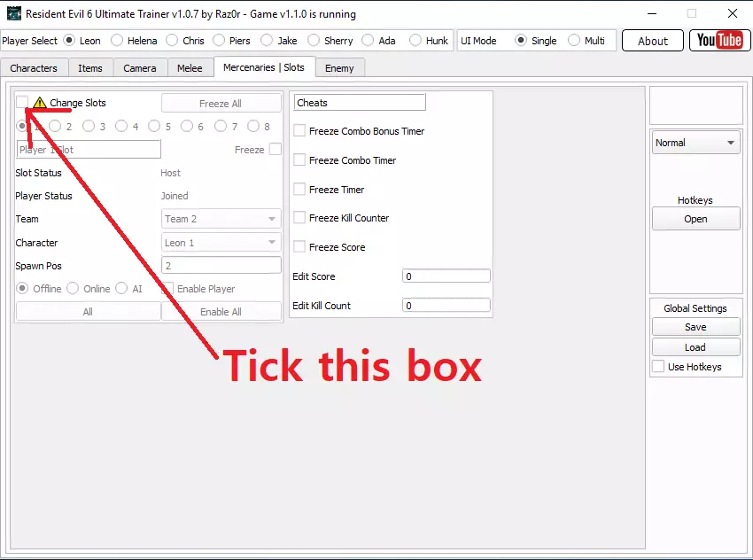The image size is (753, 560).
Task: Select the Mercenaries | Slots tab
Action: [264, 67]
